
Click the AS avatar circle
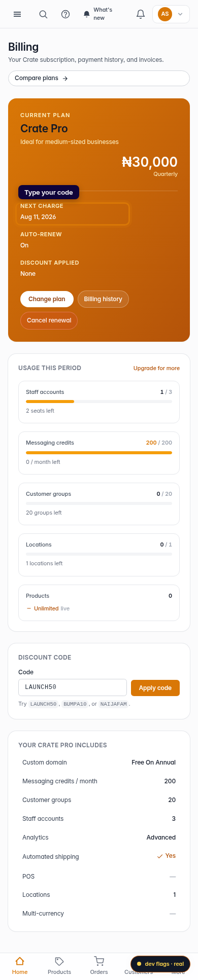coord(165,14)
